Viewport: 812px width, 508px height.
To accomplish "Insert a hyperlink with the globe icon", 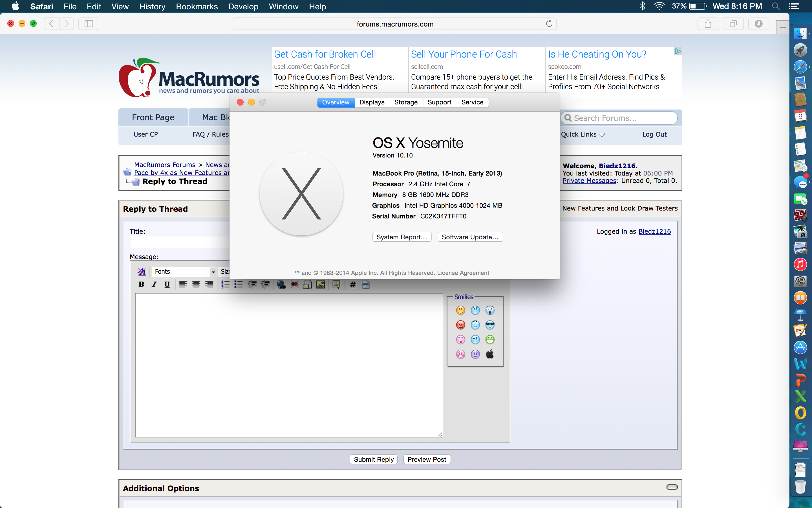I will click(281, 284).
